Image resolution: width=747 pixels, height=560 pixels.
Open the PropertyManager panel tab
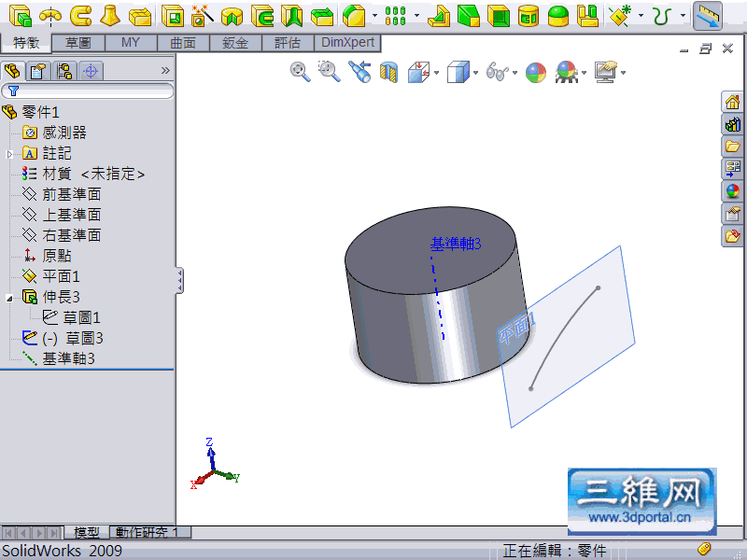(38, 72)
